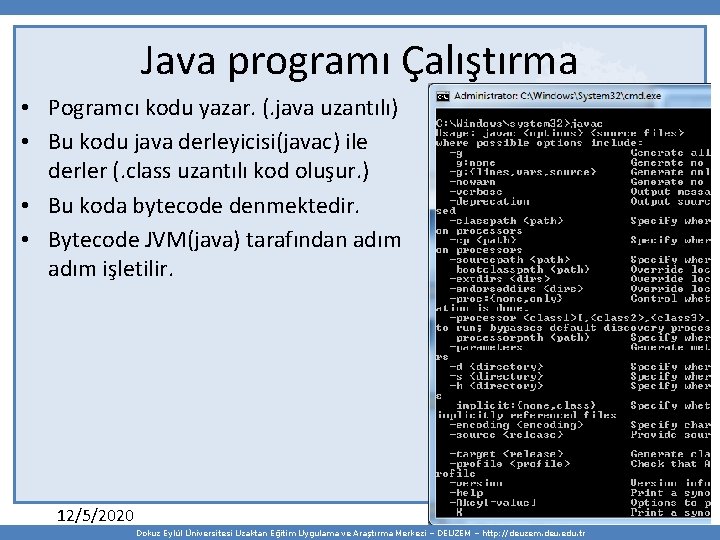Click the cmd.exe icon in the title bar
Viewport: 720px width, 540px height.
tap(443, 96)
